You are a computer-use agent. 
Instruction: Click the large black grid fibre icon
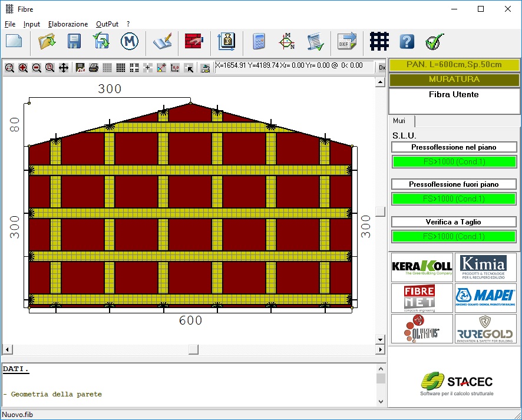click(x=379, y=41)
